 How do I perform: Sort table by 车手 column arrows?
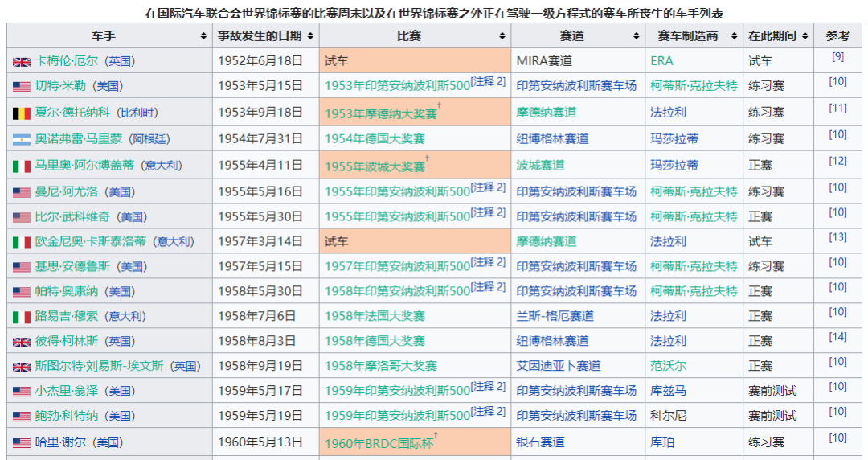pyautogui.click(x=203, y=36)
